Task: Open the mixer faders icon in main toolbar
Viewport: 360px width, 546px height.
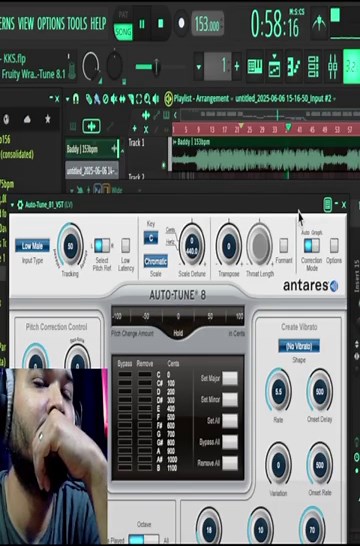Action: (332, 66)
